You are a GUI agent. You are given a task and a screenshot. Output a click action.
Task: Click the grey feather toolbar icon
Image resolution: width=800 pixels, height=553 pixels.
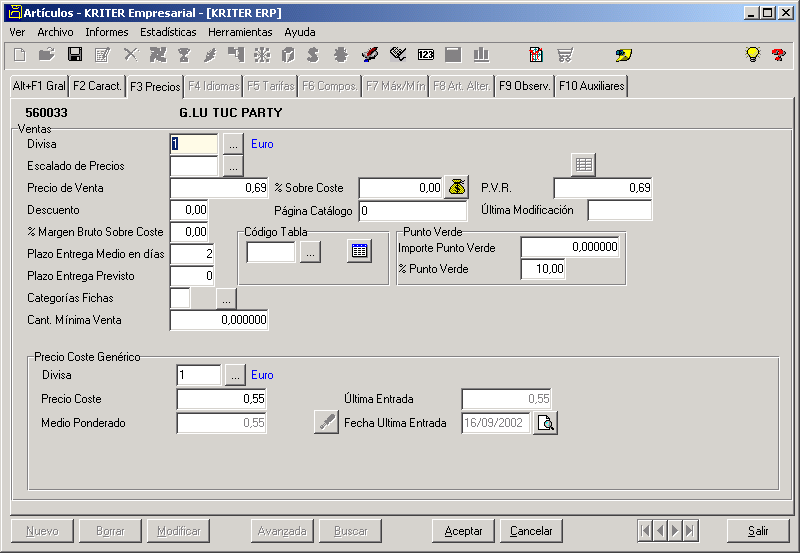point(210,55)
